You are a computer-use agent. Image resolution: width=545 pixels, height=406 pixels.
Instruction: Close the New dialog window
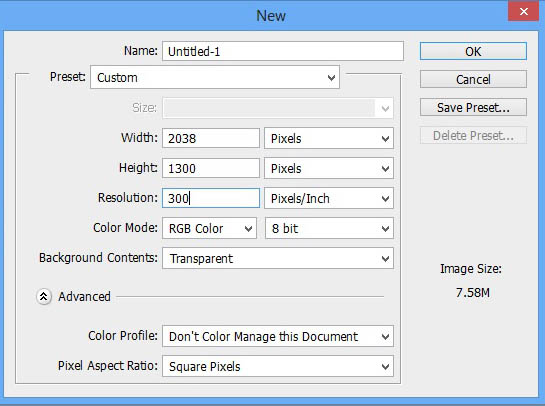click(x=523, y=11)
